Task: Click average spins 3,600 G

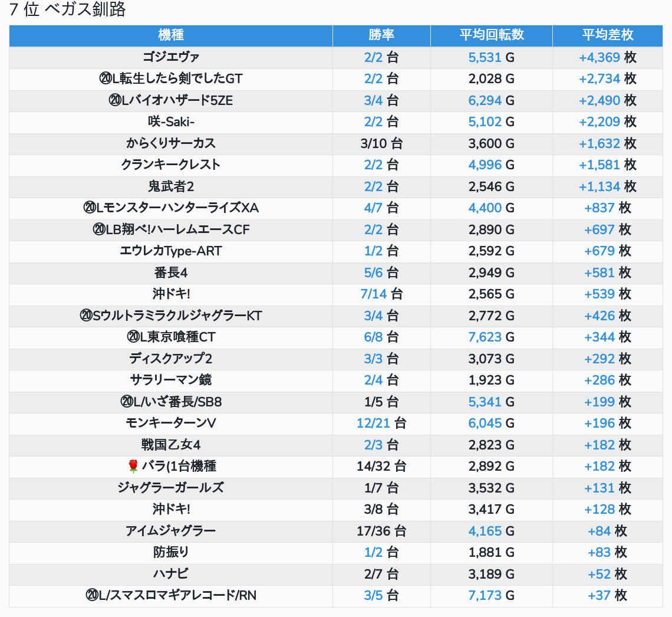Action: (x=492, y=143)
